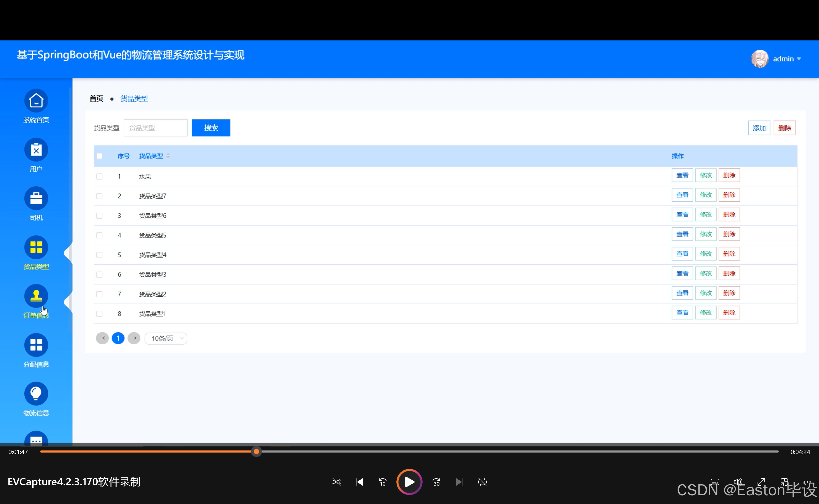This screenshot has height=504, width=819.
Task: Click the 货品类型 breadcrumb link
Action: click(134, 99)
